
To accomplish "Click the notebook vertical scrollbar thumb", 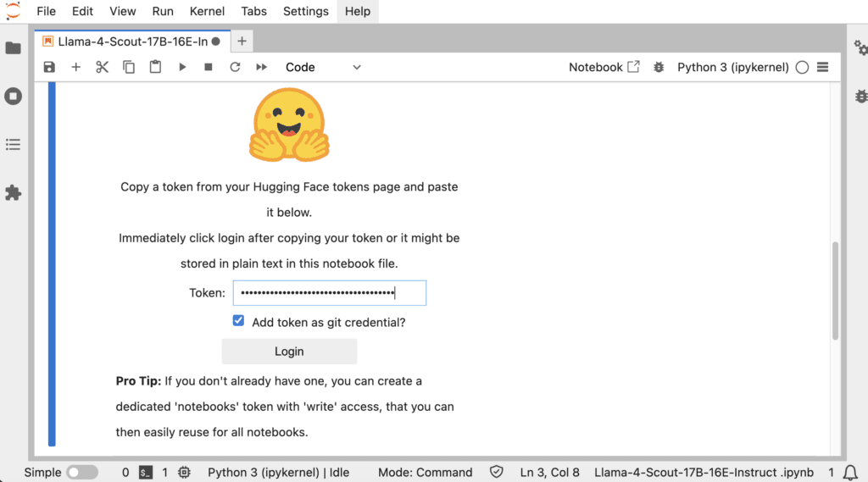I will pyautogui.click(x=835, y=291).
